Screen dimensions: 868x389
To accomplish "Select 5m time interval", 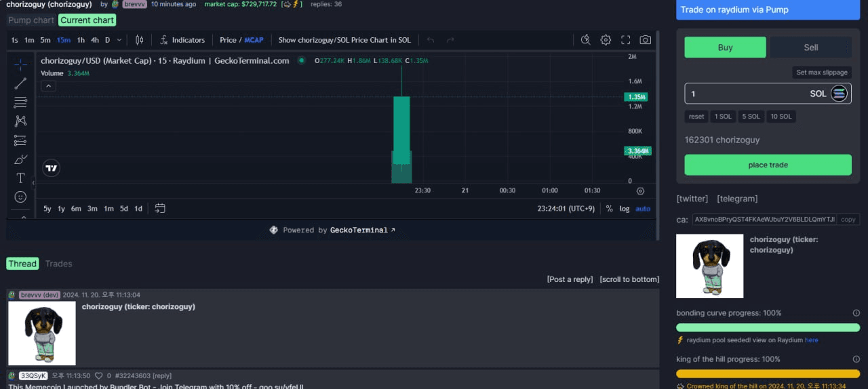I will coord(45,40).
